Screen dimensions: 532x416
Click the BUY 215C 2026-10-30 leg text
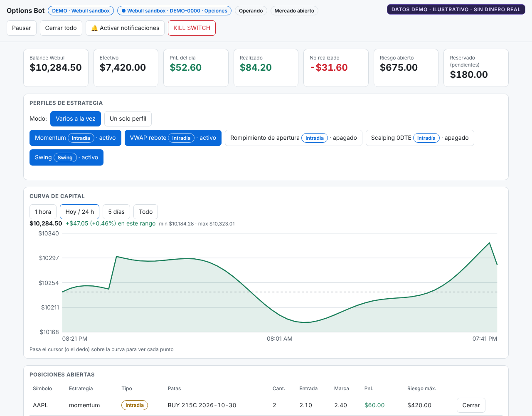pyautogui.click(x=202, y=405)
